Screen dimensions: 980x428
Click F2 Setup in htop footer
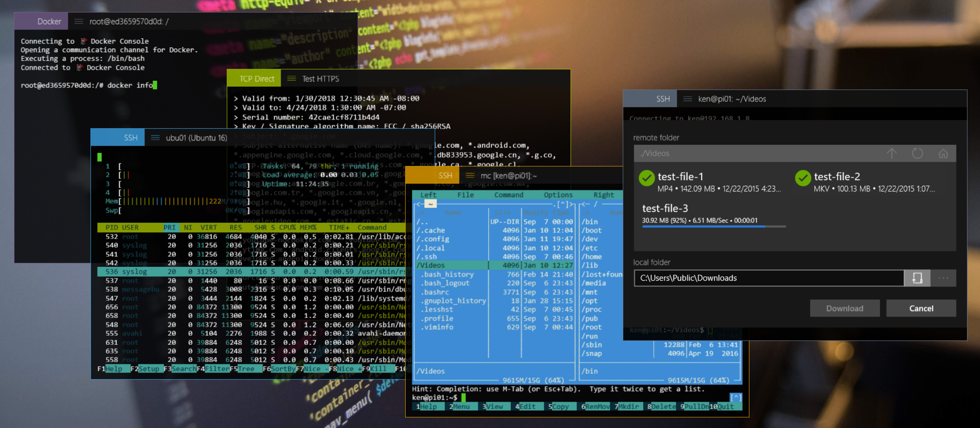[146, 369]
